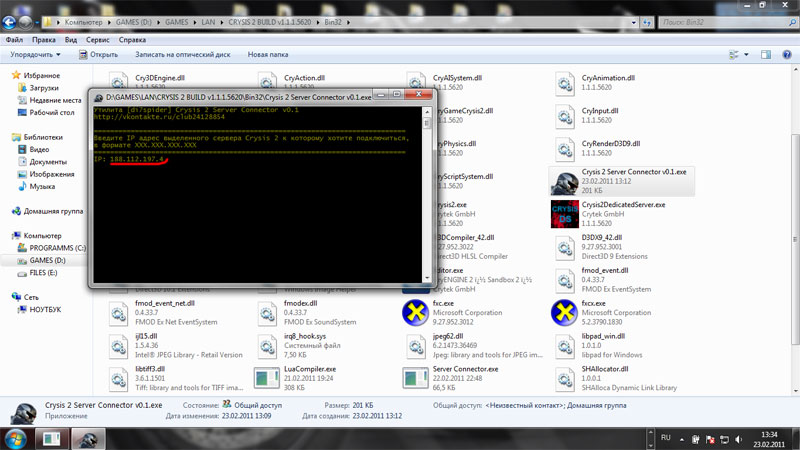Open the Windows Start button
This screenshot has width=800, height=450.
(15, 439)
